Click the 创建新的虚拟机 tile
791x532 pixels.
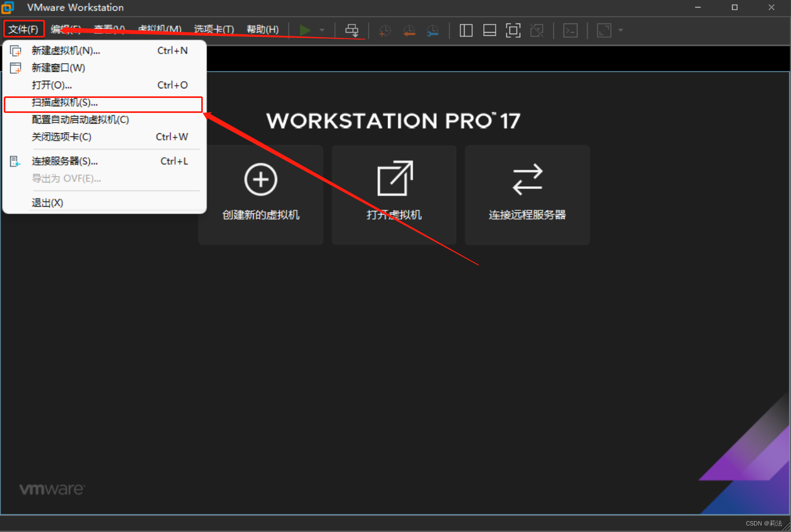261,195
